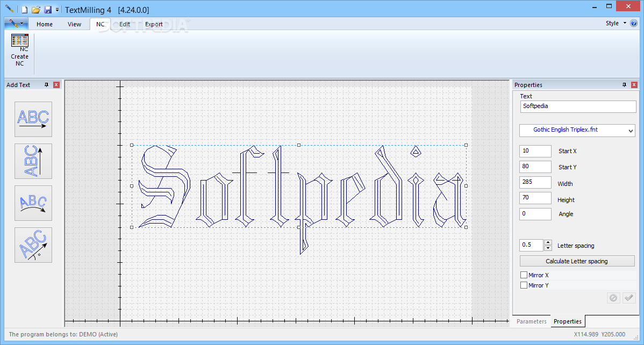The height and width of the screenshot is (345, 644).
Task: Select the NC ribbon tab
Action: (x=100, y=24)
